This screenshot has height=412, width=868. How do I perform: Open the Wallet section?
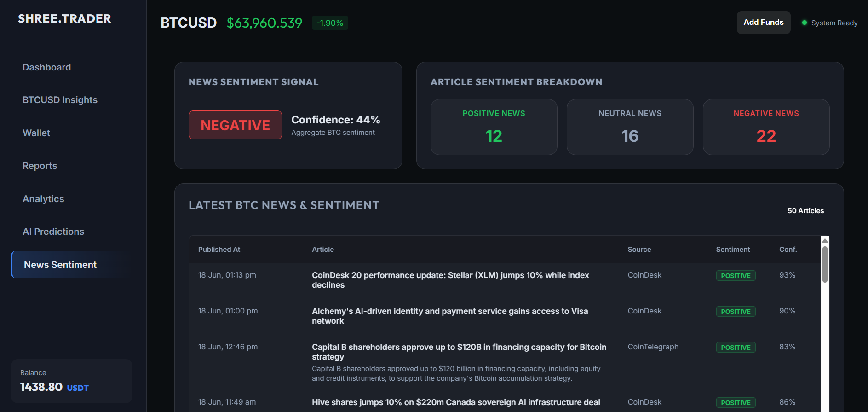click(36, 133)
